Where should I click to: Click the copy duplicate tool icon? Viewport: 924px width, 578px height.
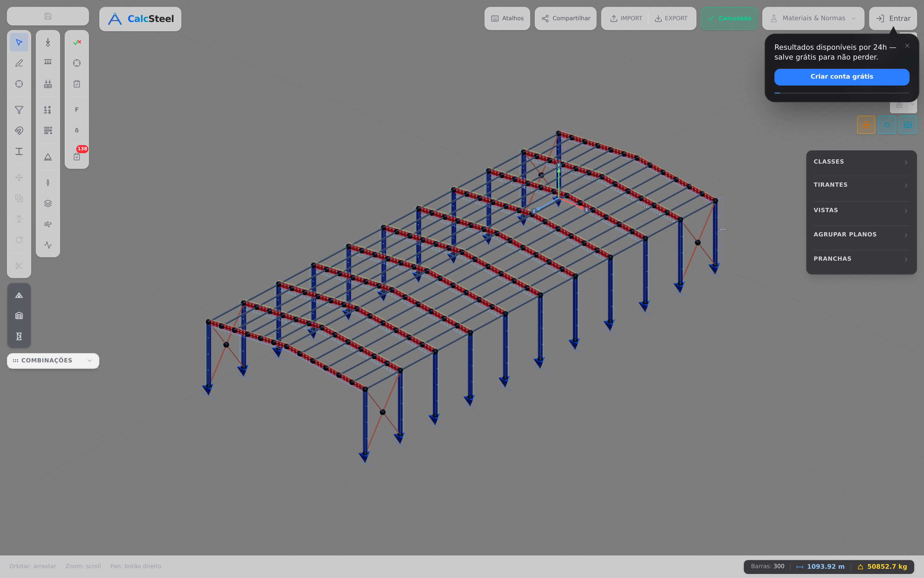point(19,198)
